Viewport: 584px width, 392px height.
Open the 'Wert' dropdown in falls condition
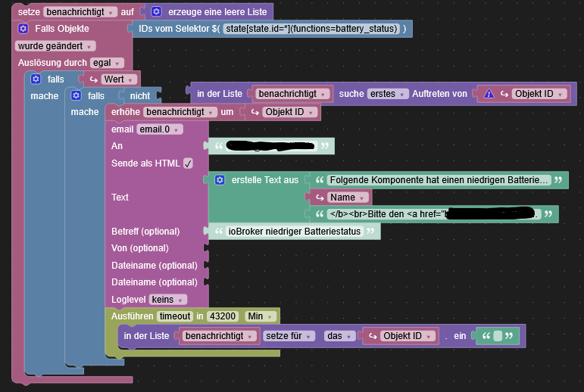pos(119,79)
